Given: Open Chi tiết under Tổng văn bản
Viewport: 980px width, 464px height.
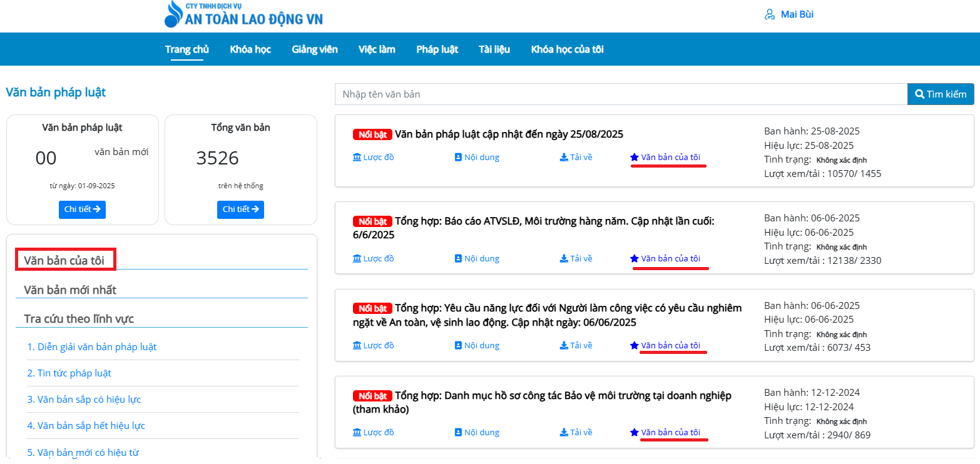Looking at the screenshot, I should coord(240,209).
